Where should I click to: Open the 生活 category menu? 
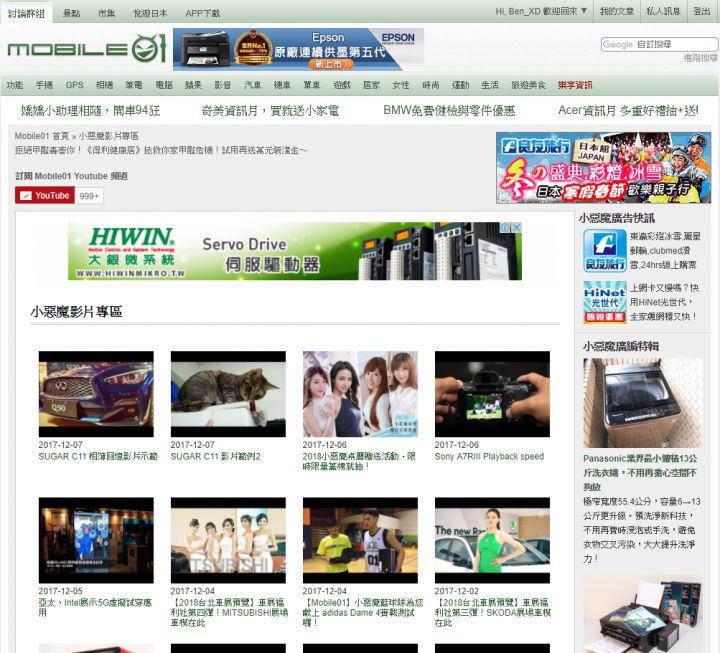[x=489, y=85]
